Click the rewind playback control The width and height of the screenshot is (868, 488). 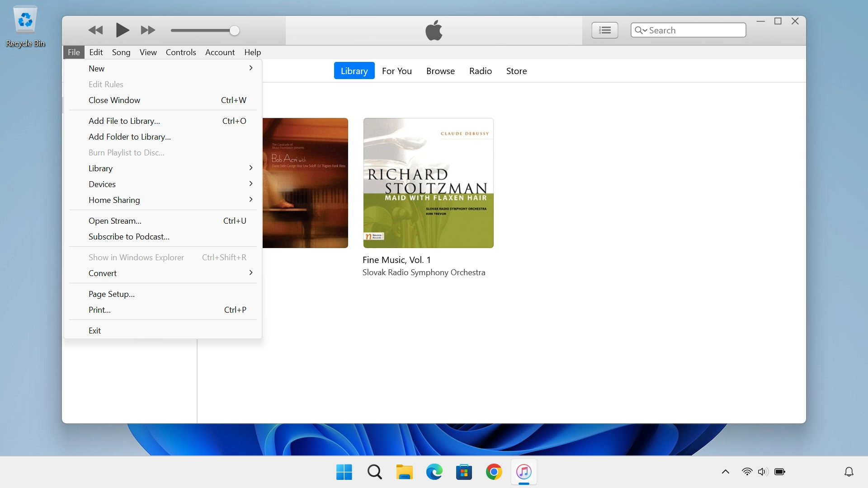95,30
